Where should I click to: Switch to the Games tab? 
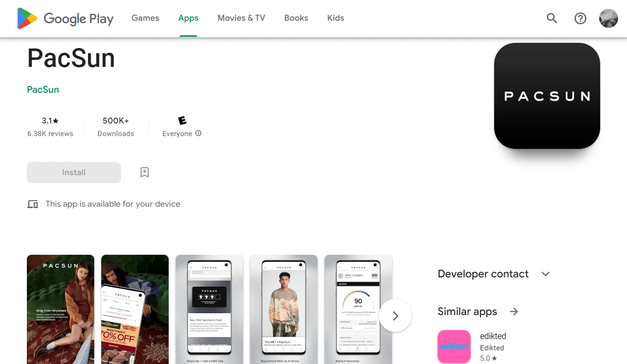coord(145,18)
